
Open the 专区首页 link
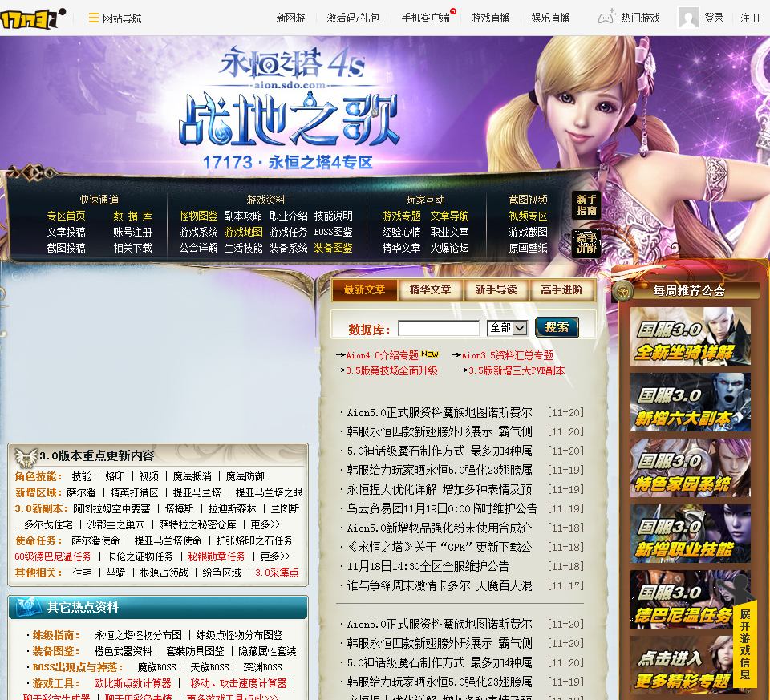(x=67, y=216)
